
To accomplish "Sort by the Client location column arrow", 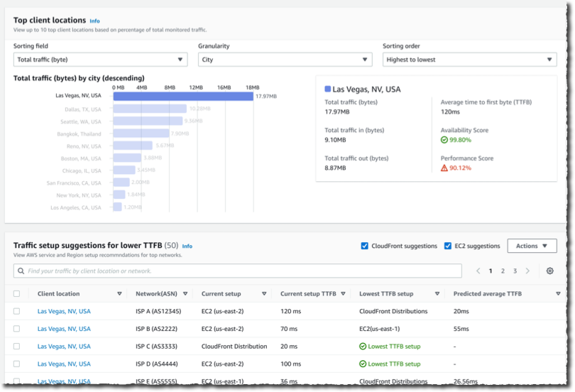I will [119, 294].
